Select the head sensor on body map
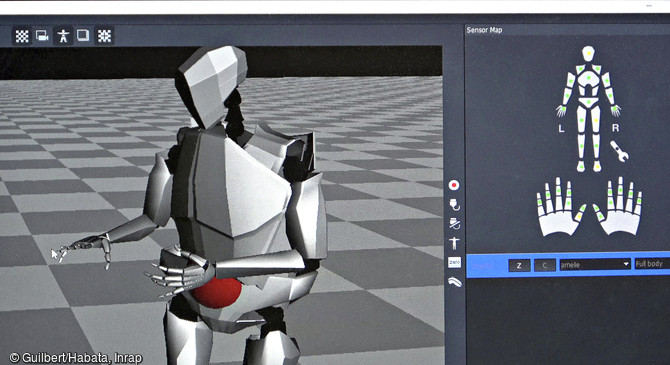Image resolution: width=670 pixels, height=365 pixels. point(588,53)
